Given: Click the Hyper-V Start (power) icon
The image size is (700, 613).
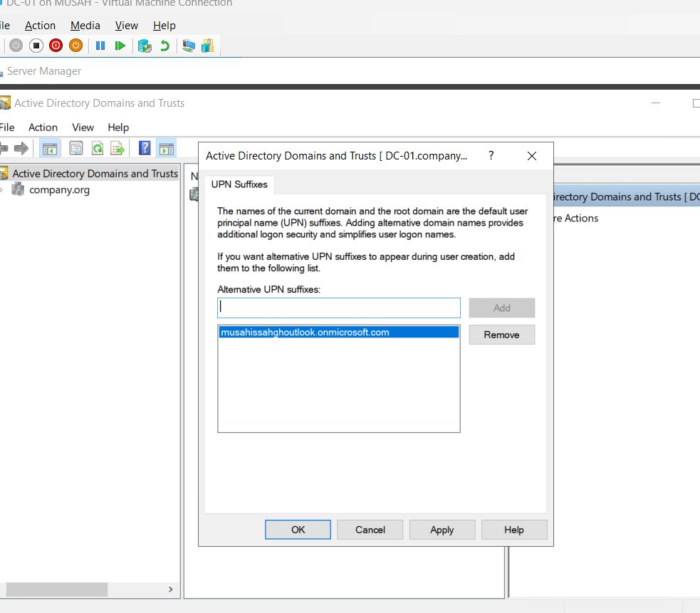Looking at the screenshot, I should point(16,46).
